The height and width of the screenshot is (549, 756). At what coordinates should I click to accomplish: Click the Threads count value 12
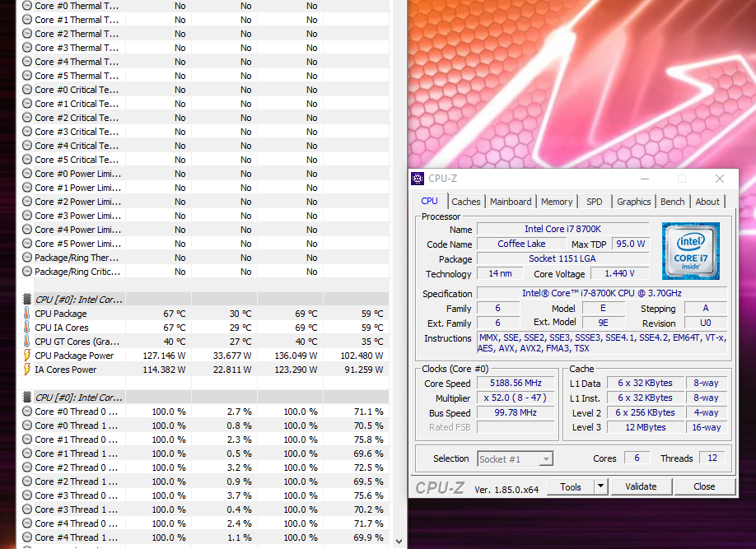[x=712, y=458]
